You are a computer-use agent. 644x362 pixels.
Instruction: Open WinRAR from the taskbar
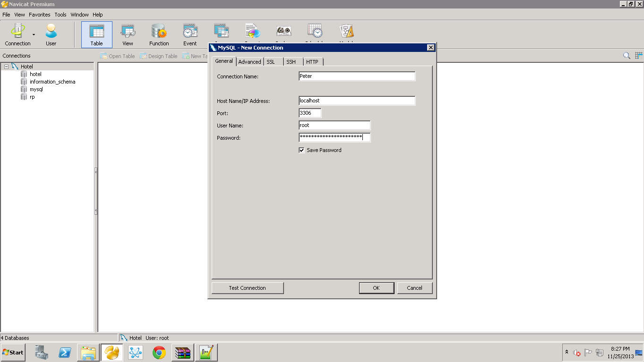183,352
